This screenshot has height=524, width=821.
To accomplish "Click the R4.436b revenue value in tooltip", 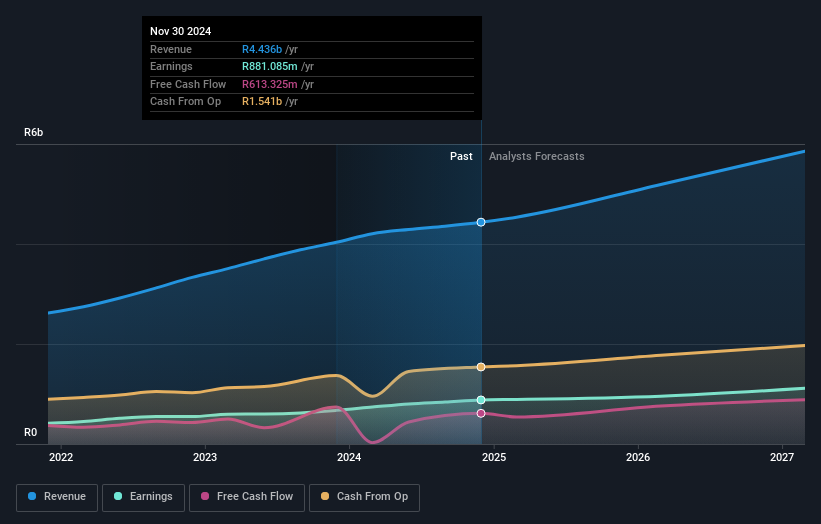I will [x=262, y=49].
